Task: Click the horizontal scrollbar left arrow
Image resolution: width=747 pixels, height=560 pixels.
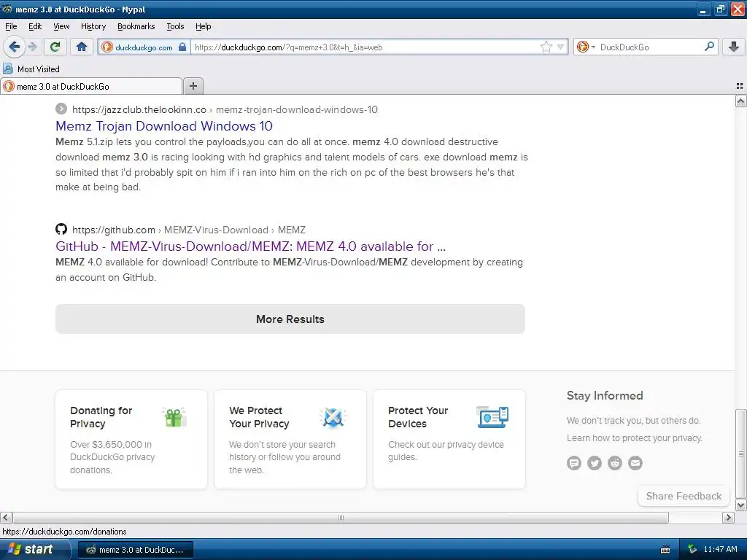Action: pyautogui.click(x=6, y=517)
